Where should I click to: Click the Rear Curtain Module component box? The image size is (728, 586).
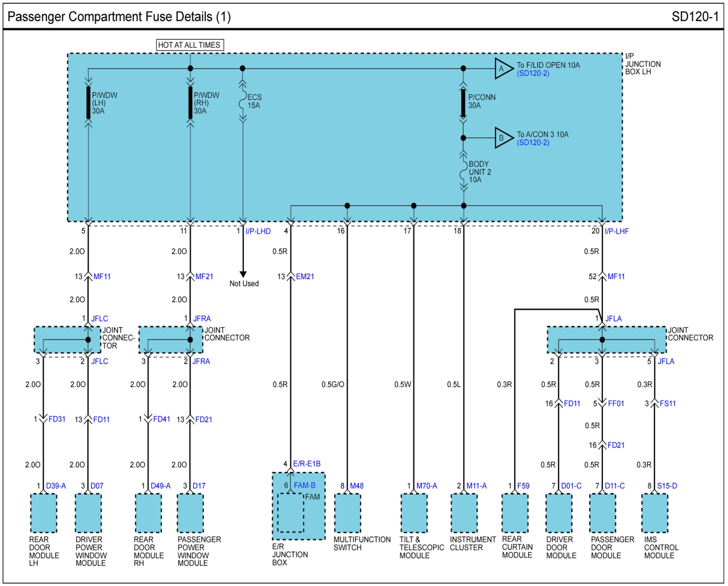point(515,513)
